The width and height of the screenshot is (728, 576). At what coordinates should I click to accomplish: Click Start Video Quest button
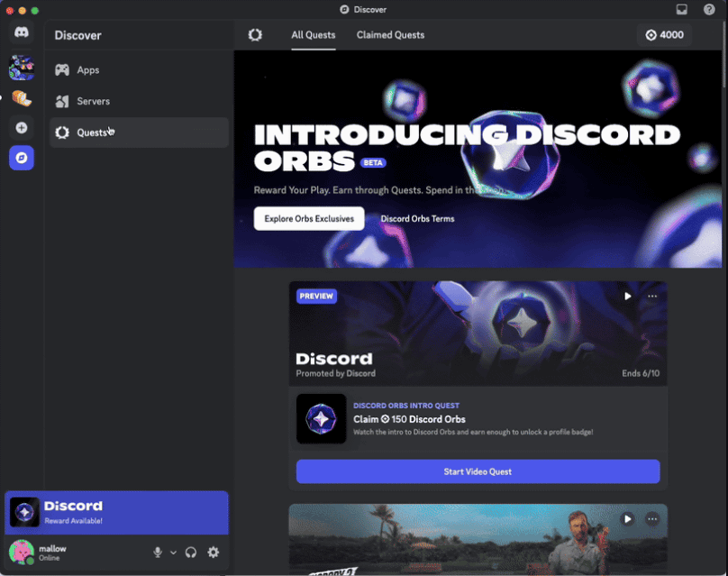(x=478, y=471)
